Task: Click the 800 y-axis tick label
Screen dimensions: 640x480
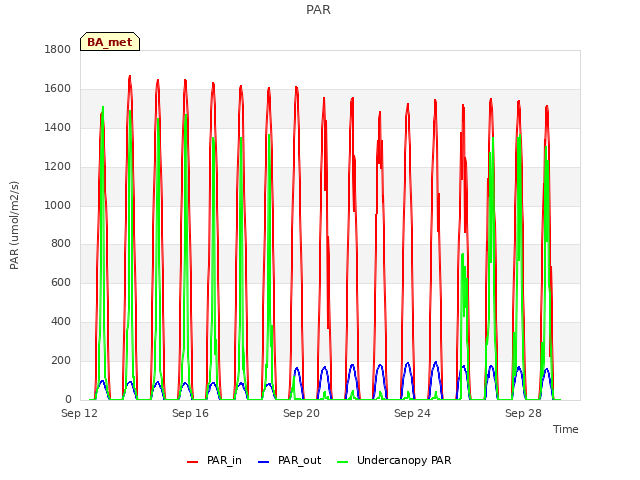Action: point(61,244)
